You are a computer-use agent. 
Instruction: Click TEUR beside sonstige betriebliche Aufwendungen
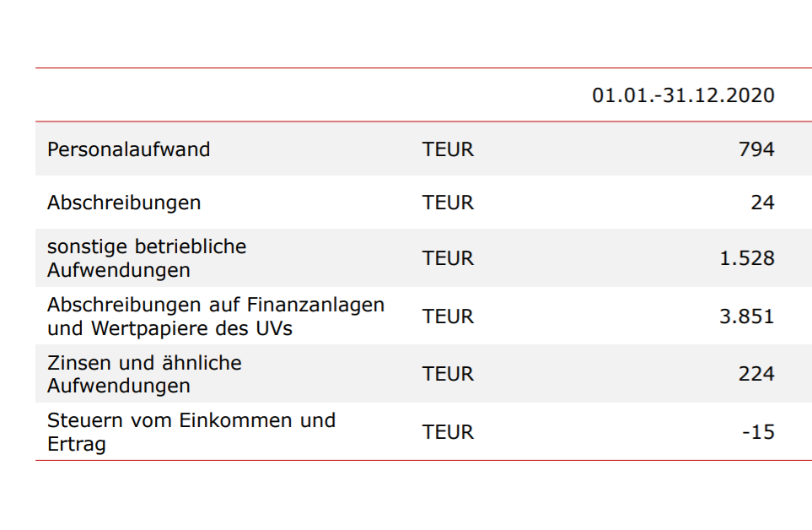[x=448, y=258]
